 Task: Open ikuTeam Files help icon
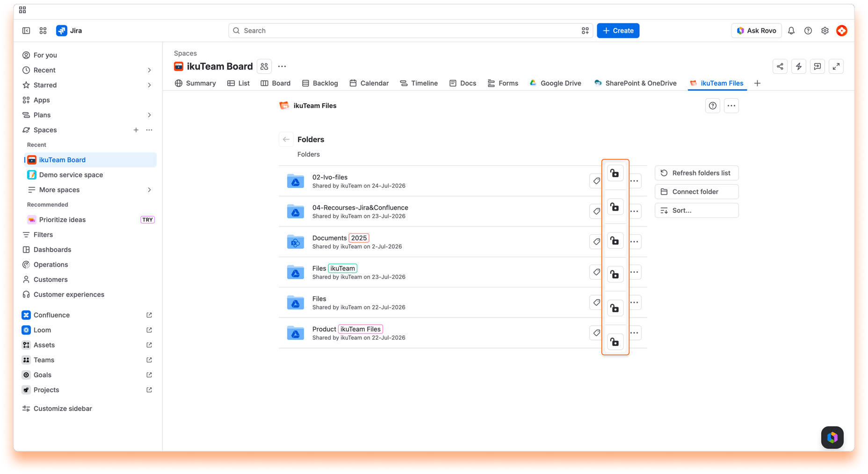tap(713, 106)
